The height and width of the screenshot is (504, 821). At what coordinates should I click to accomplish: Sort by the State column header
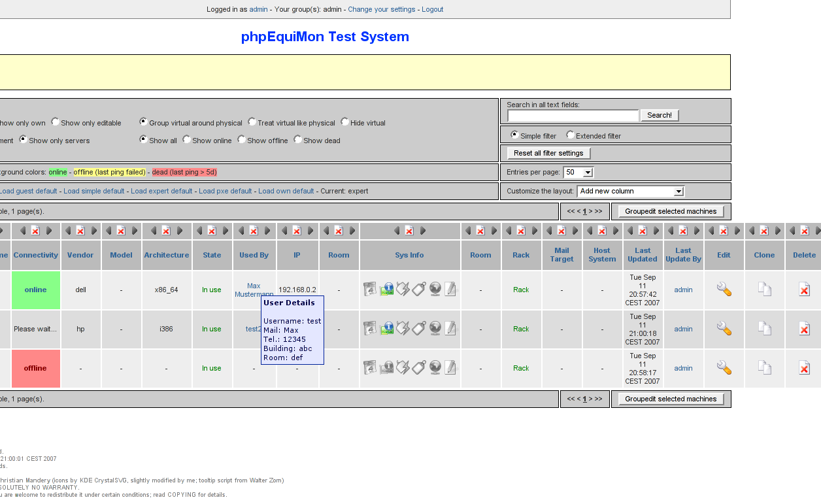point(212,255)
